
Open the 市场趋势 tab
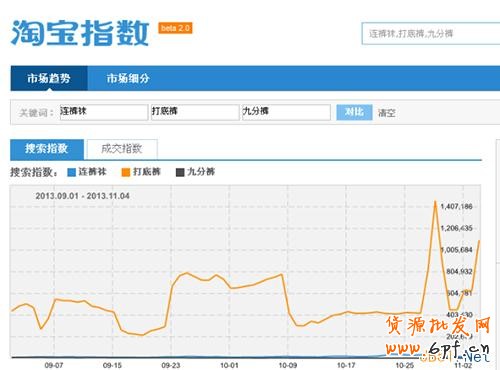(49, 78)
